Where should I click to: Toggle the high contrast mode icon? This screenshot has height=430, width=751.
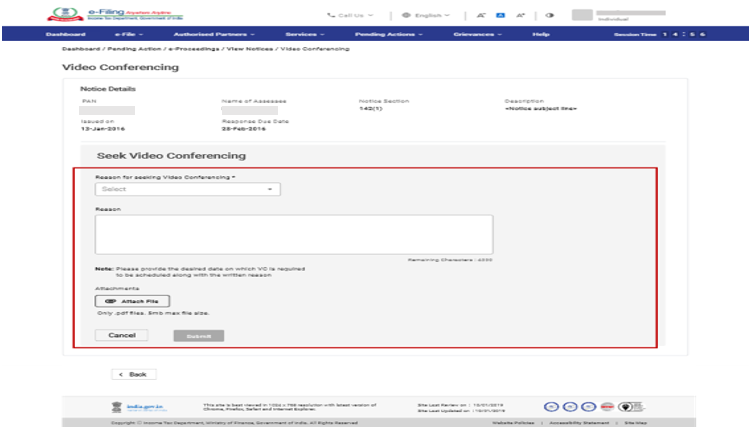coord(550,16)
